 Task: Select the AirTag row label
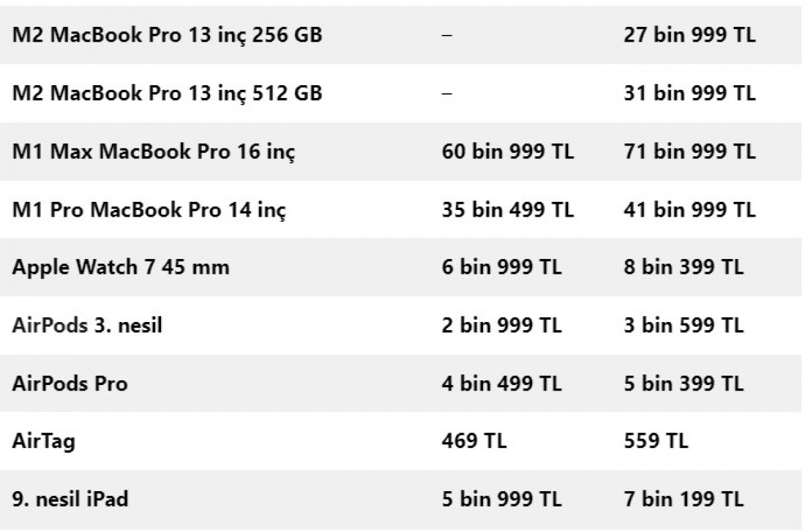(x=44, y=442)
